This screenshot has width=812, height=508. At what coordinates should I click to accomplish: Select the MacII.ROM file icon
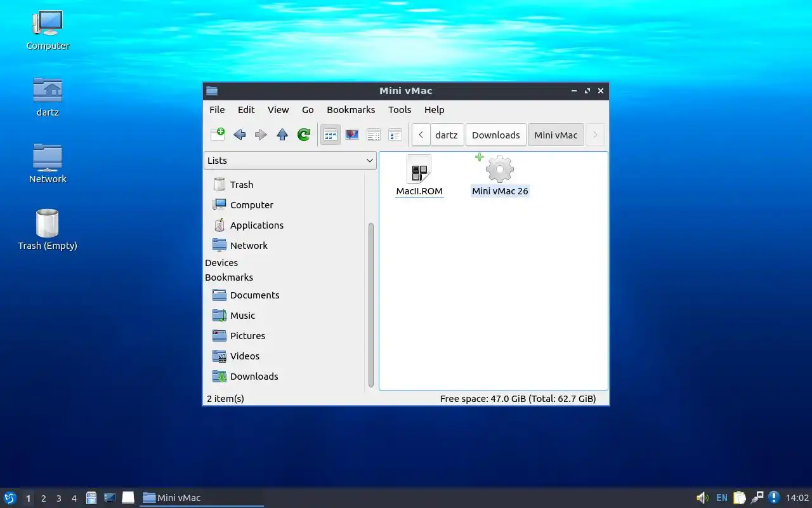pos(419,170)
